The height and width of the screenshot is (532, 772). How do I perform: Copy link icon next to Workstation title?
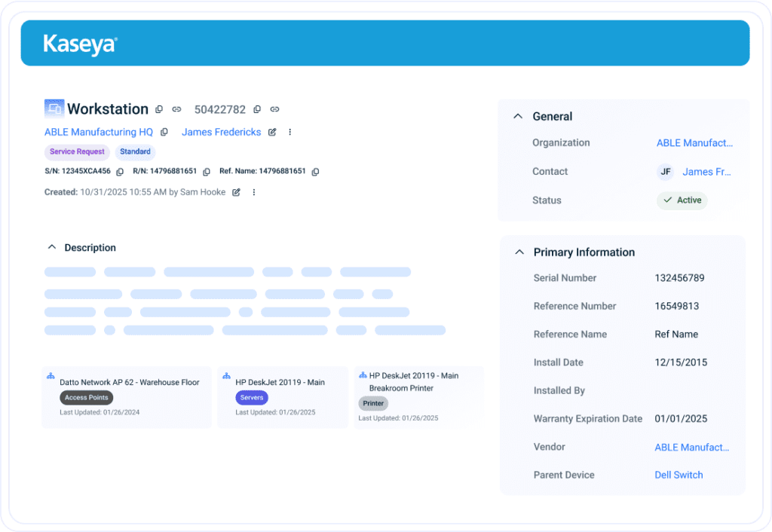tap(176, 109)
